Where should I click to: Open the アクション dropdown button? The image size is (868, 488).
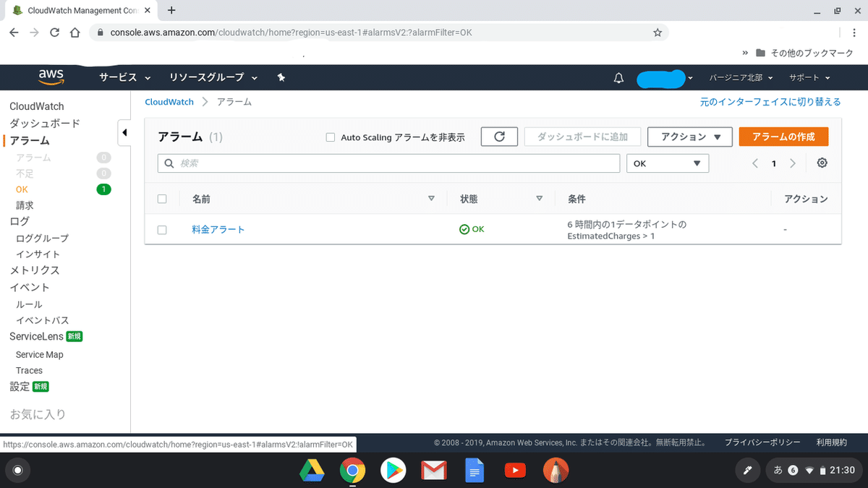click(x=690, y=137)
